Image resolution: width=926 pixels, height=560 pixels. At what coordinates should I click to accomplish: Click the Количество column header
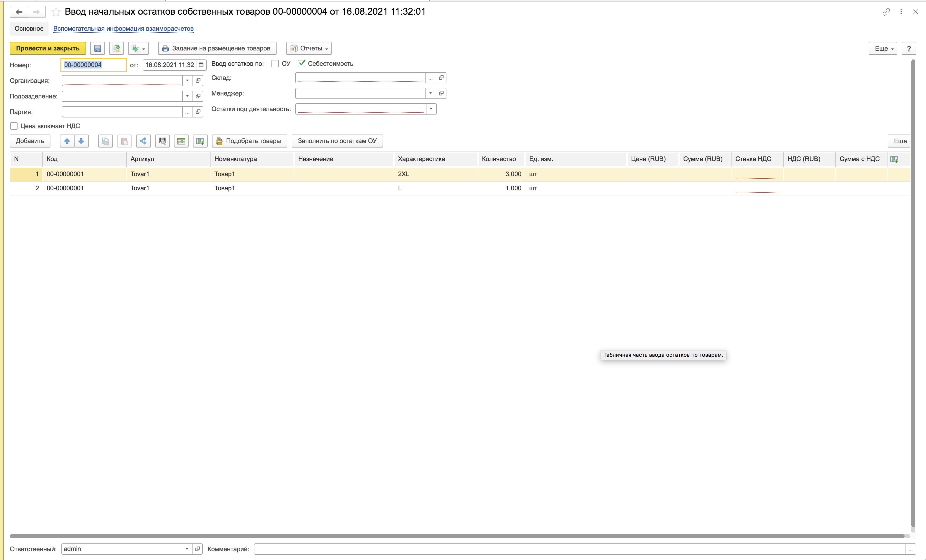(501, 159)
